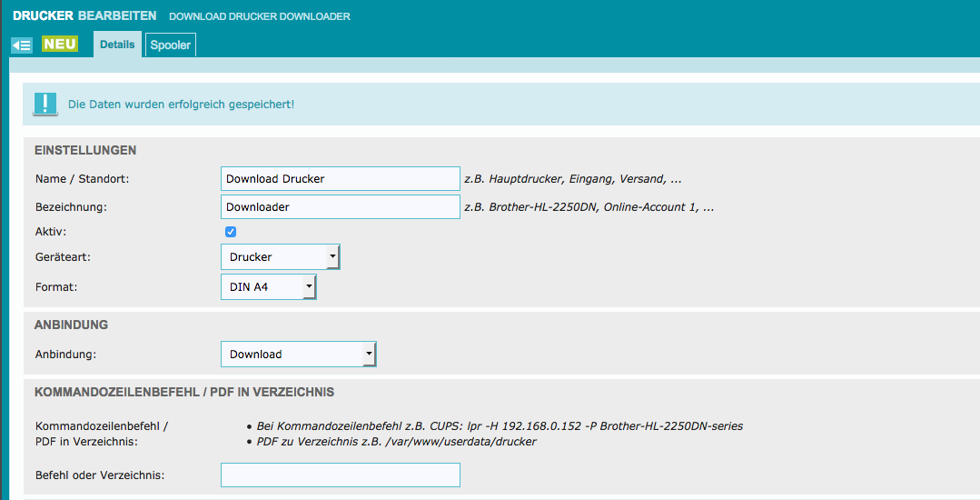Image resolution: width=980 pixels, height=500 pixels.
Task: Focus the Bezeichnung field containing Downloader
Action: [x=340, y=207]
